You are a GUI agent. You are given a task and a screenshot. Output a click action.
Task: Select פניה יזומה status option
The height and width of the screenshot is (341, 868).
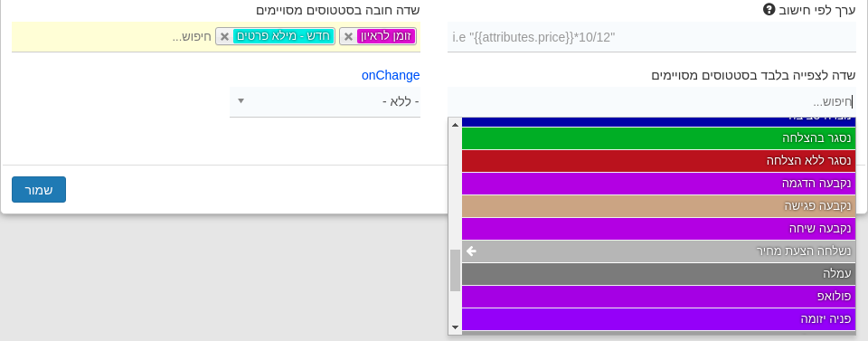tap(659, 319)
